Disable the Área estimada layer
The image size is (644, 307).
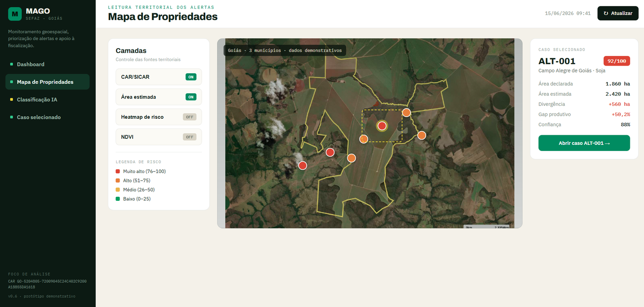pos(191,97)
